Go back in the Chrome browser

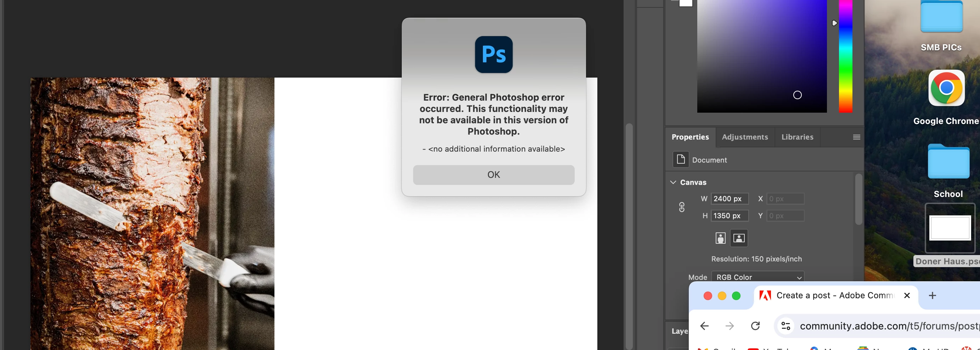(704, 326)
